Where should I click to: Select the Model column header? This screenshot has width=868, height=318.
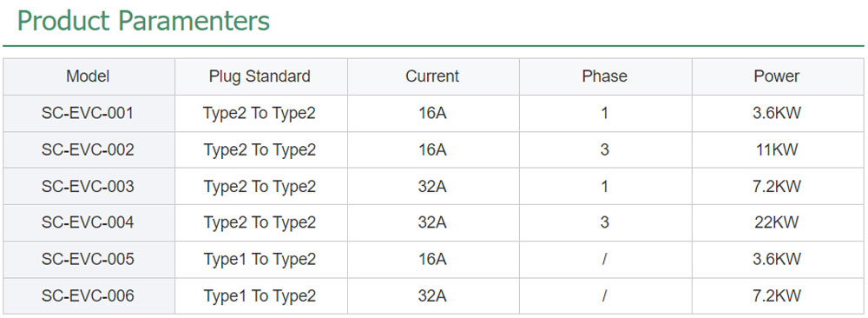tap(88, 76)
